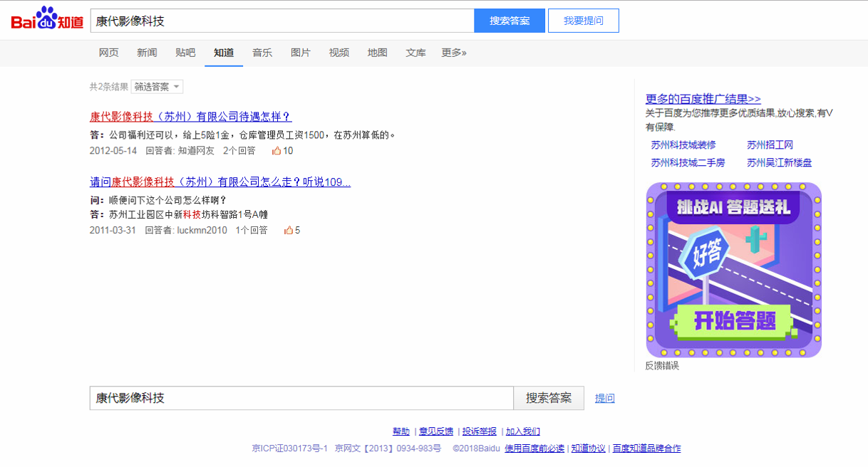Screen dimensions: 868x467
Task: Switch to 音乐 tab
Action: click(x=262, y=53)
